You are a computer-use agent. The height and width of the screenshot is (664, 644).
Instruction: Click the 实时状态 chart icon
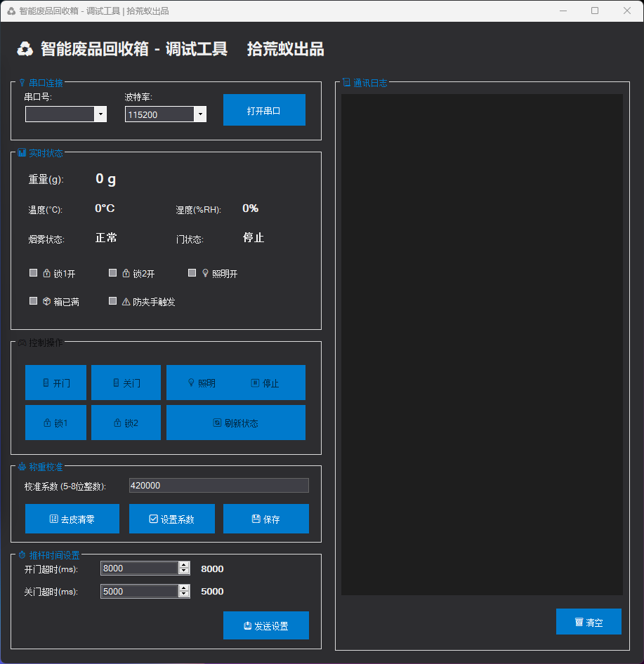click(22, 152)
